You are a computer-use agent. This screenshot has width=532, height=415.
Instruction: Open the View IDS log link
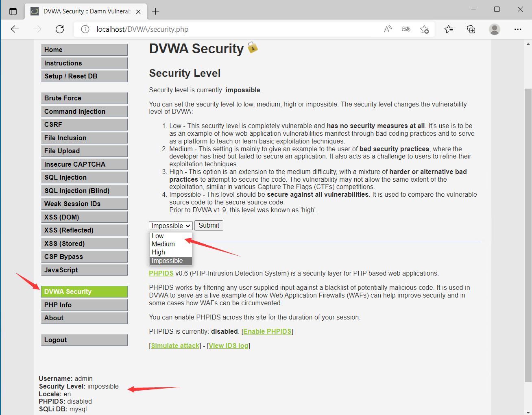pos(229,345)
